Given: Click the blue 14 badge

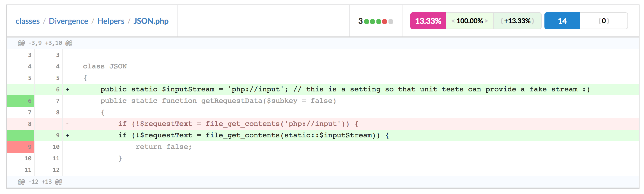Looking at the screenshot, I should 562,21.
